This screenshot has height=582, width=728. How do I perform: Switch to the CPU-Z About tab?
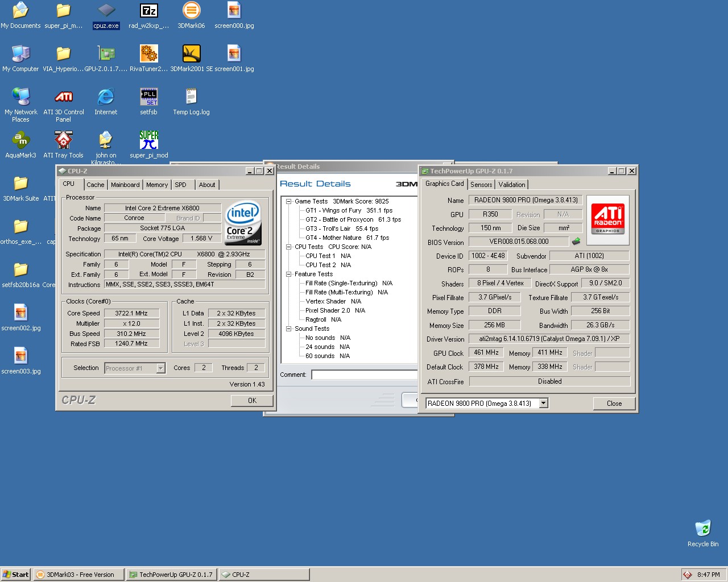[207, 185]
